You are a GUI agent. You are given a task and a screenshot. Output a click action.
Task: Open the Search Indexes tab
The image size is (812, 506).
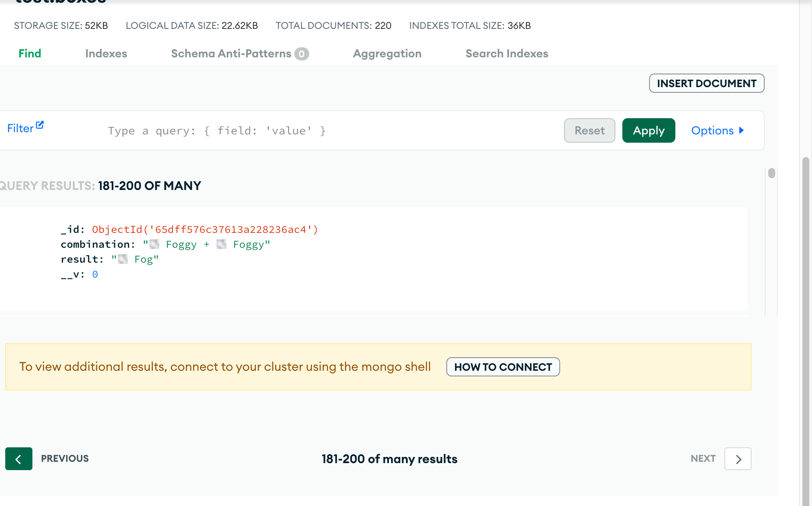(x=507, y=53)
